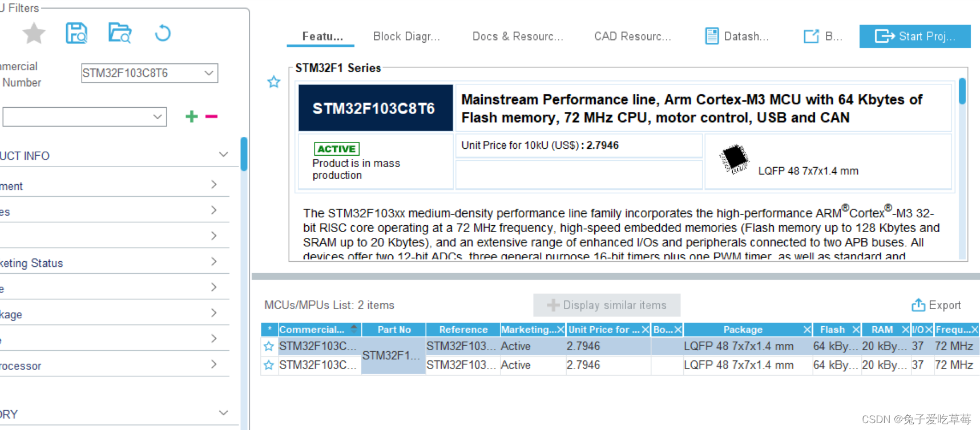Click the Frequency column header
Screen dimensions: 980x430
957,330
